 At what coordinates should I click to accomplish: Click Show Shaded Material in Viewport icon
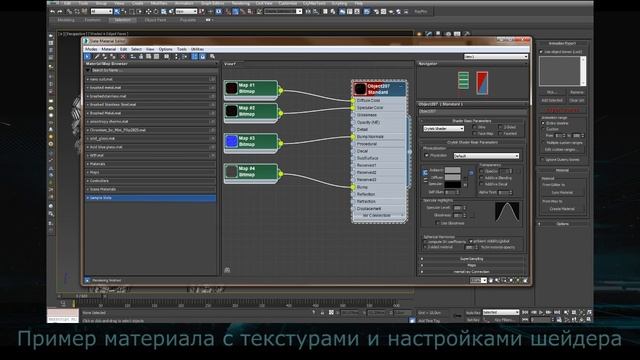click(148, 56)
